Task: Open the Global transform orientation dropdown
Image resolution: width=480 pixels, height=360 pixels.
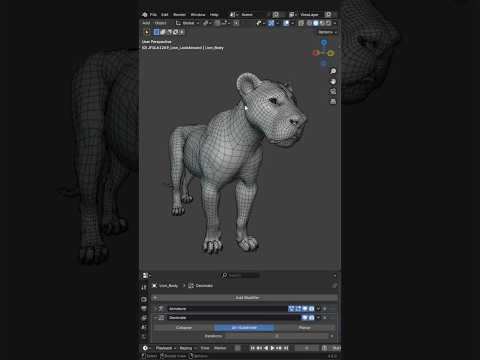Action: coord(187,23)
